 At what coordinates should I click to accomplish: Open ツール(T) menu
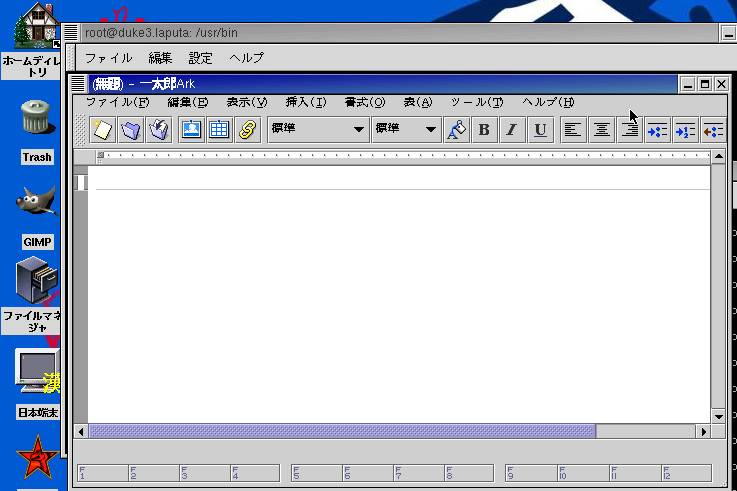[477, 102]
